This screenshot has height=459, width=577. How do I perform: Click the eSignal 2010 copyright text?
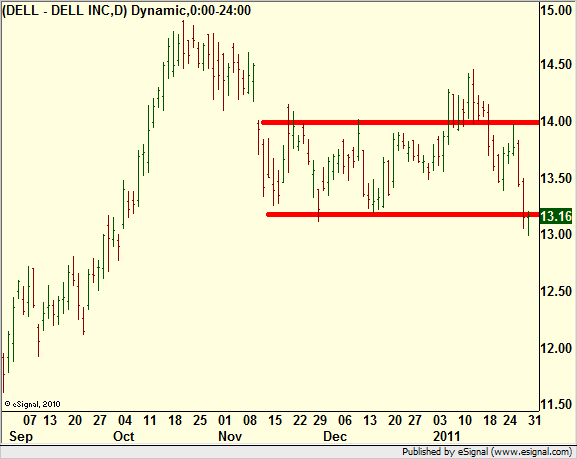click(32, 404)
